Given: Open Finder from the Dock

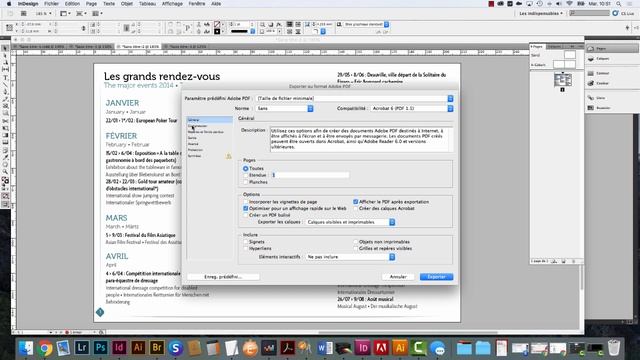Looking at the screenshot, I should [26, 348].
